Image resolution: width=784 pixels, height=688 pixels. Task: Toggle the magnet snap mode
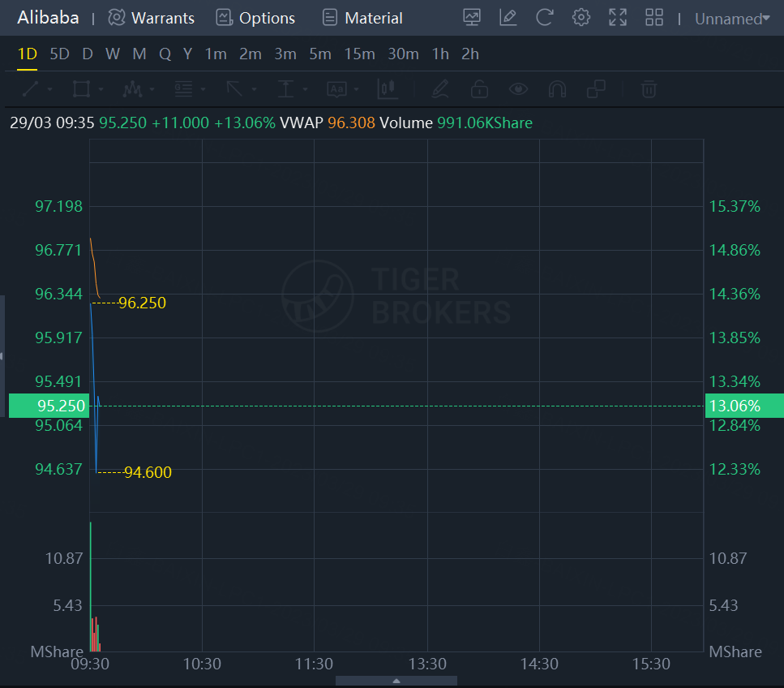coord(557,89)
